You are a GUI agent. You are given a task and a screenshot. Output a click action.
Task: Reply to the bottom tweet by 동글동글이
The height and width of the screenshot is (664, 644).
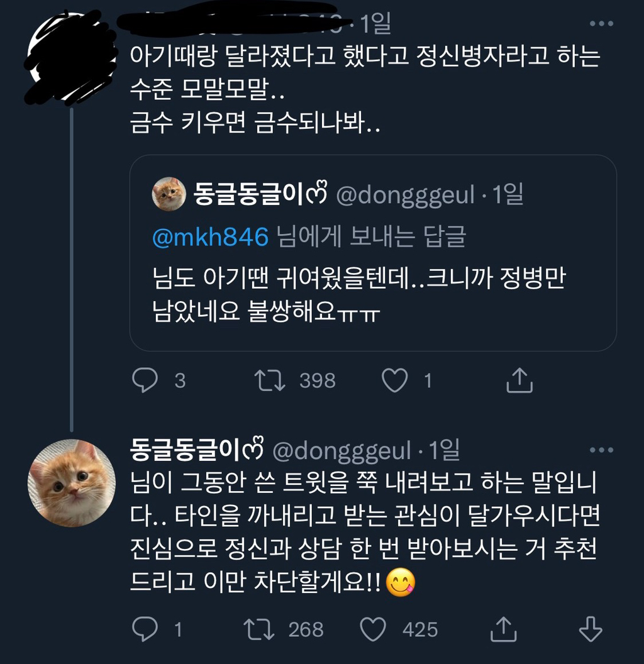click(x=146, y=629)
